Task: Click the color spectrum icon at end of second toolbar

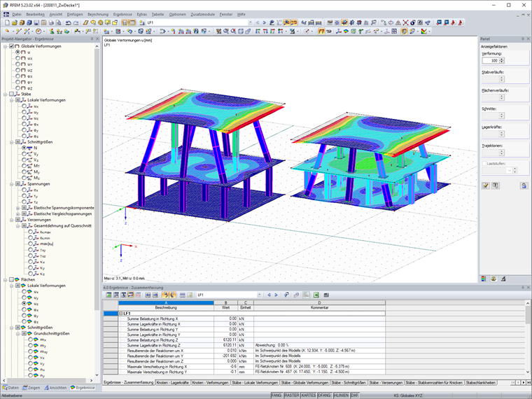Action: pos(423,31)
